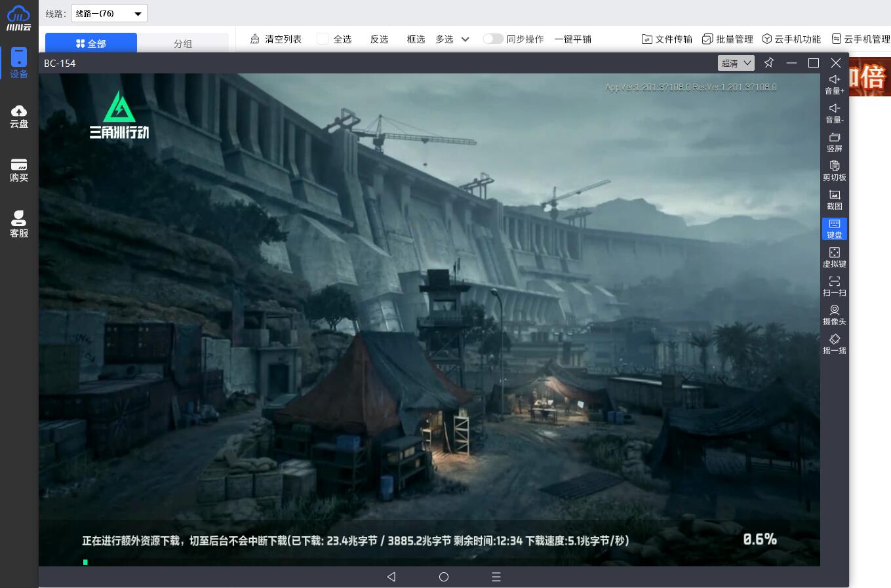Open the 扫一扫 scan tool
Viewport: 891px width, 588px height.
click(835, 286)
